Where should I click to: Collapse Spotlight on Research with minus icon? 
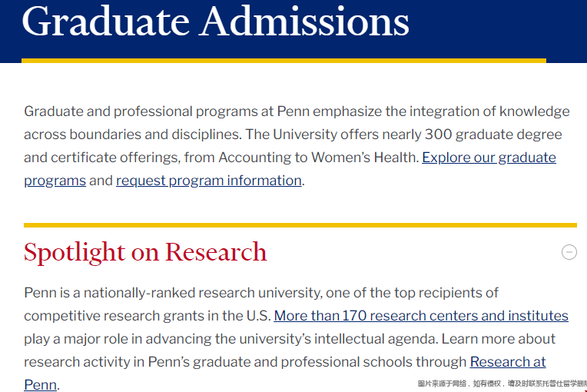click(569, 252)
